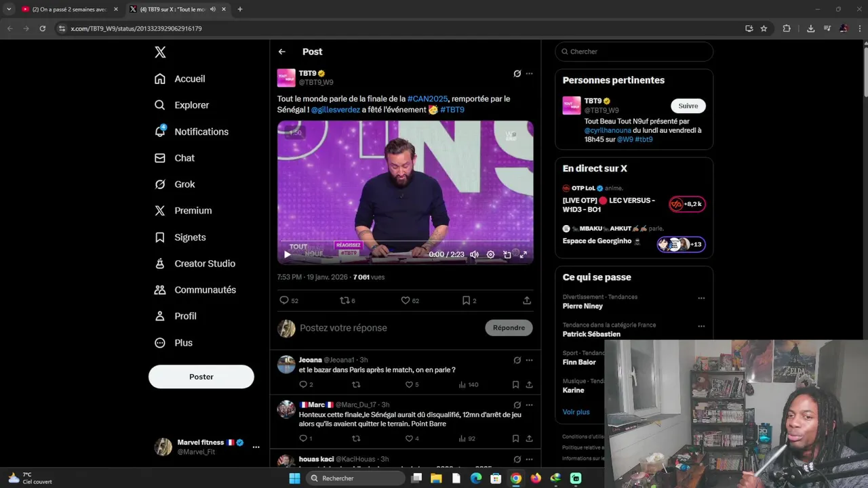The height and width of the screenshot is (488, 868).
Task: Like Marc's reply with 4 likes
Action: pyautogui.click(x=412, y=439)
